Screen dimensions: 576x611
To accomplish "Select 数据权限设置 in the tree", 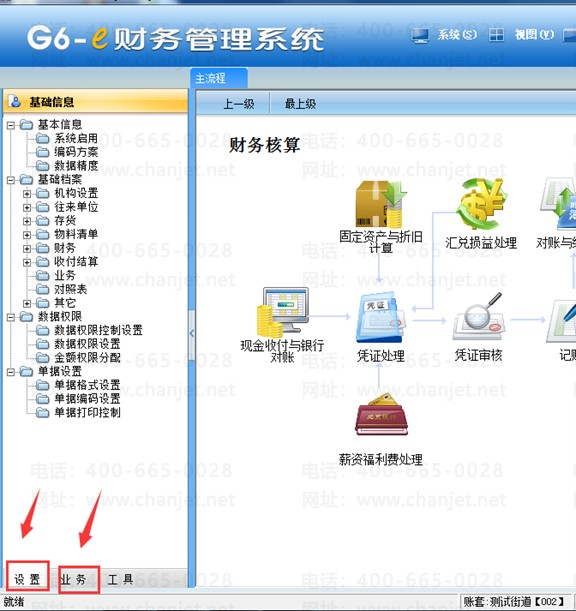I will coord(87,344).
